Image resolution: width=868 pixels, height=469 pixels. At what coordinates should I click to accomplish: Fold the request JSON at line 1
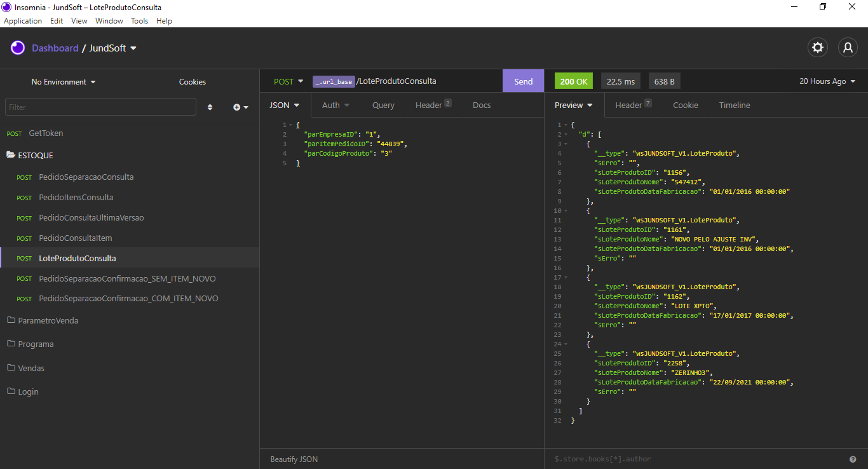click(290, 125)
